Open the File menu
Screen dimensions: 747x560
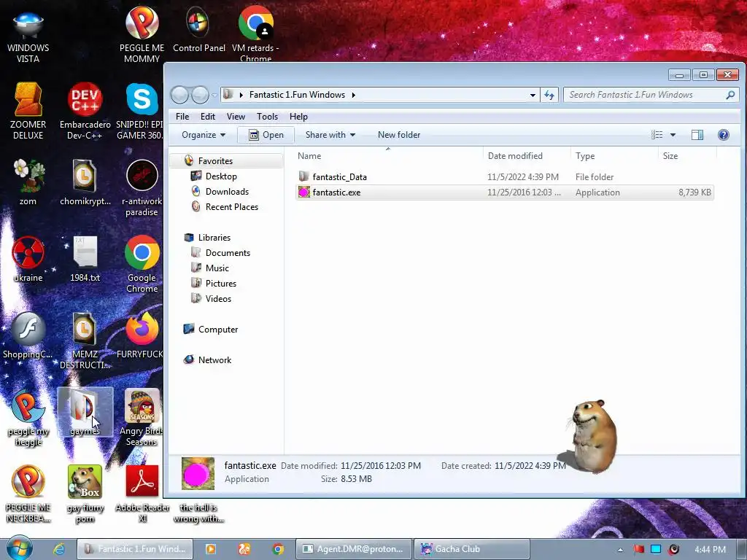click(x=182, y=117)
